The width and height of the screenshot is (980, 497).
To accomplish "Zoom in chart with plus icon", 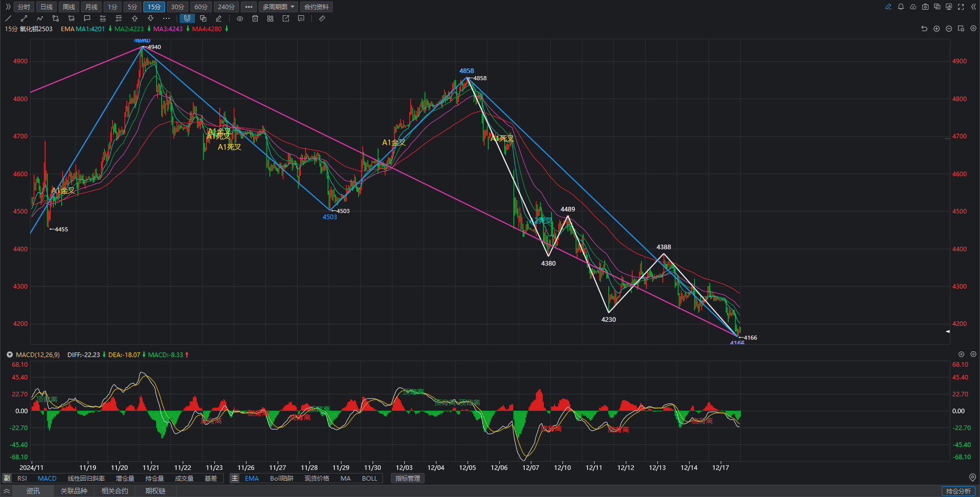I will 937,29.
